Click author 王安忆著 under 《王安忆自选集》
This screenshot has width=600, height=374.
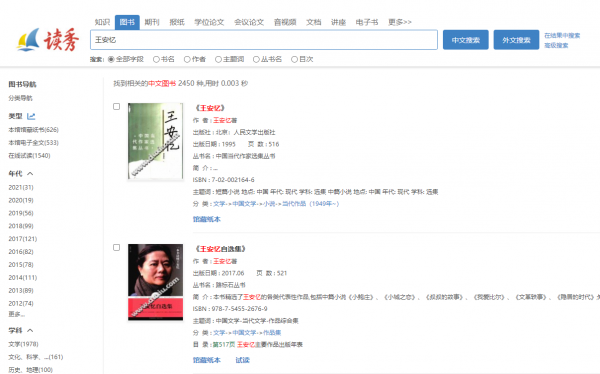pyautogui.click(x=225, y=261)
